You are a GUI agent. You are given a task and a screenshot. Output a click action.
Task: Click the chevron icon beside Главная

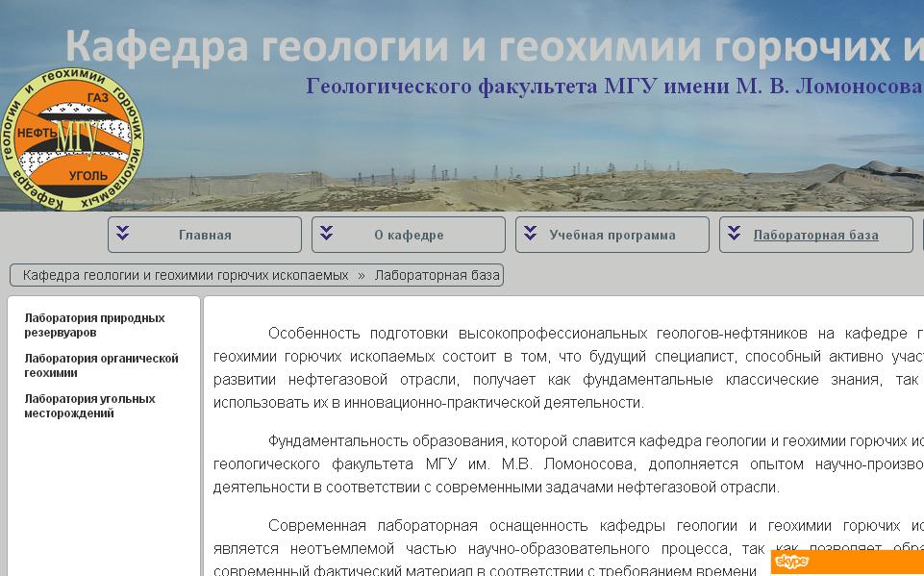click(123, 234)
